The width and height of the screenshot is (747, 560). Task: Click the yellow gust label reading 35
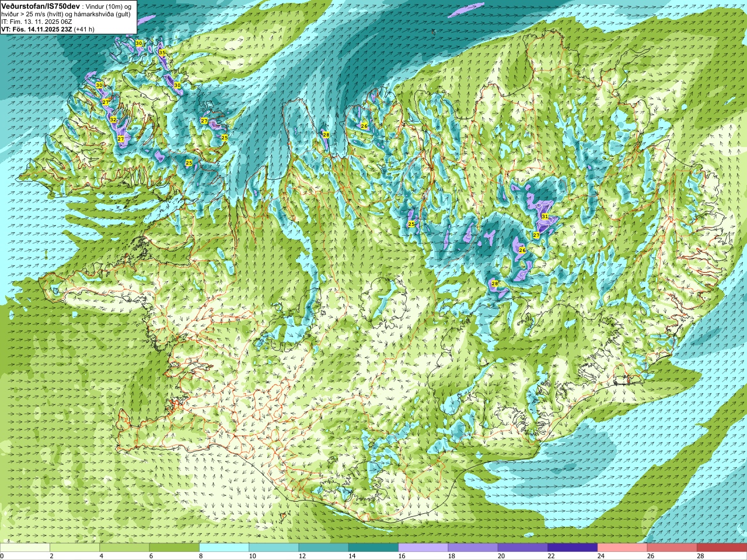[x=162, y=53]
